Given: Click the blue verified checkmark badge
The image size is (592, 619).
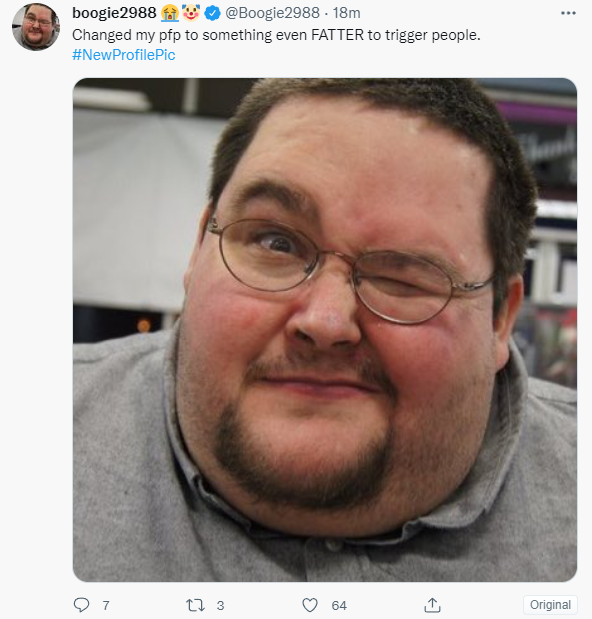Looking at the screenshot, I should click(213, 13).
